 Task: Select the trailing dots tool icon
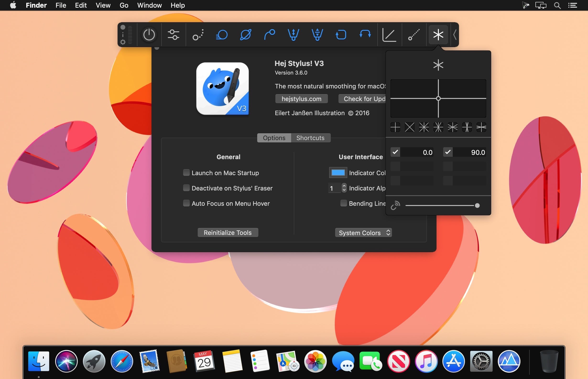tap(198, 35)
